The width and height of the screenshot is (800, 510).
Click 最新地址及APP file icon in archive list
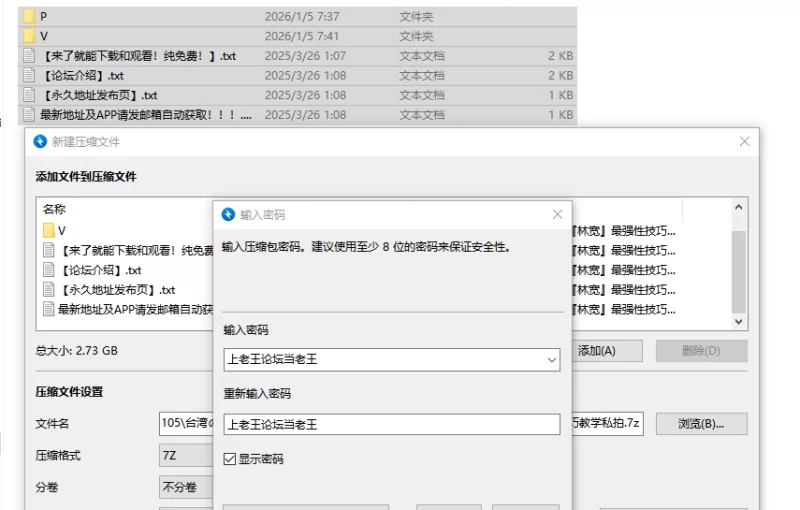[48, 309]
